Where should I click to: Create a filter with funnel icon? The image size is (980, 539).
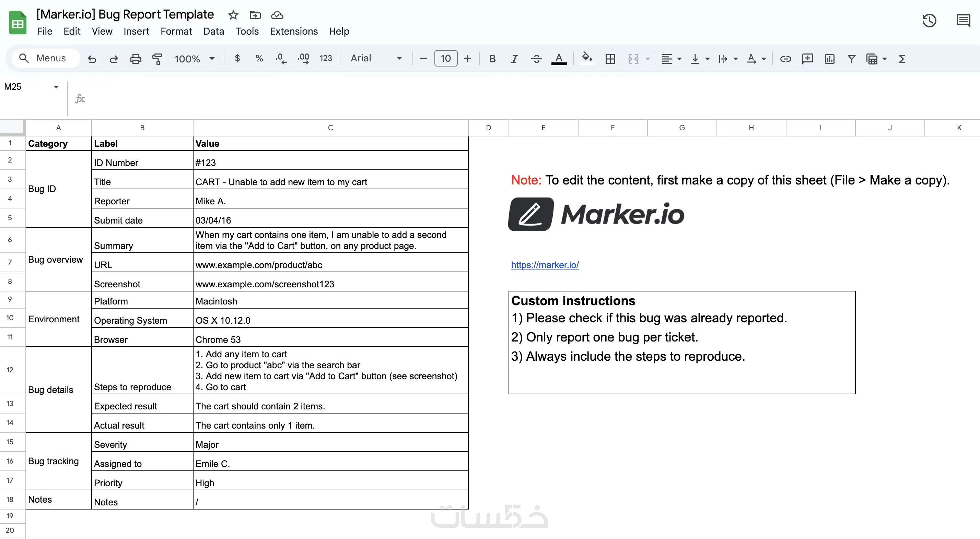851,59
